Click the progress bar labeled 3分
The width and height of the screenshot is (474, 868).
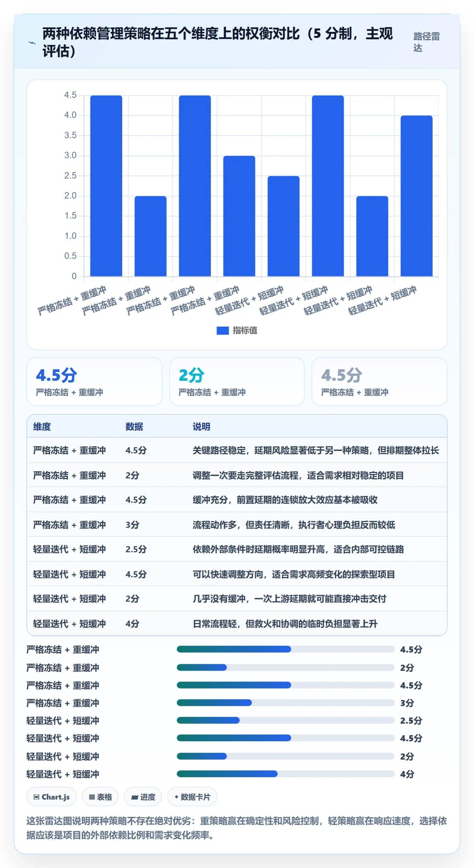tap(286, 703)
